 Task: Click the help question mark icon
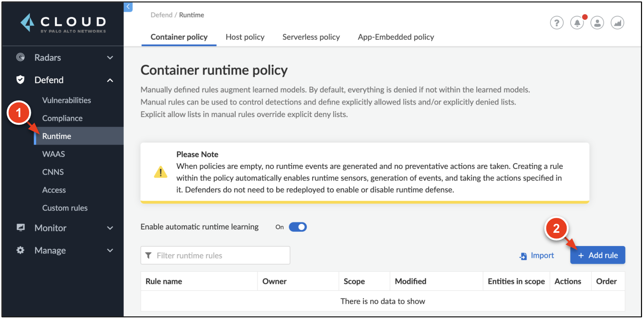pyautogui.click(x=557, y=23)
